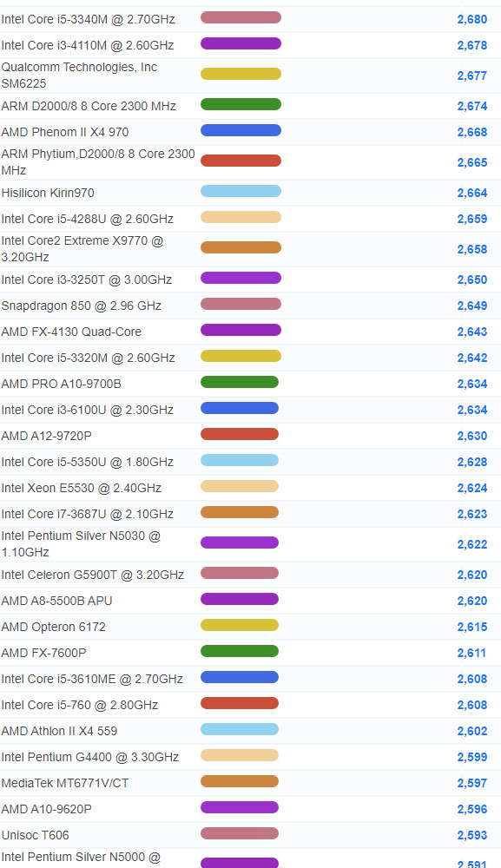Click the 2,677 score value
Image resolution: width=501 pixels, height=868 pixels.
point(472,76)
